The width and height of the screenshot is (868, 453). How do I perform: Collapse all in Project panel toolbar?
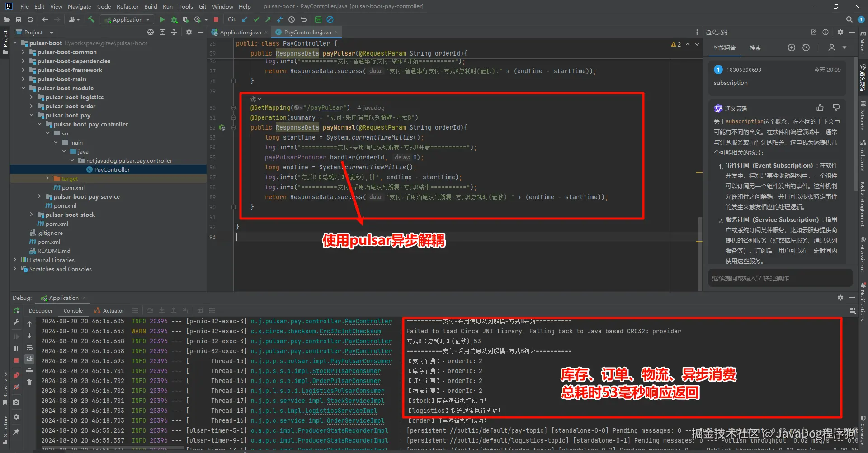click(174, 32)
